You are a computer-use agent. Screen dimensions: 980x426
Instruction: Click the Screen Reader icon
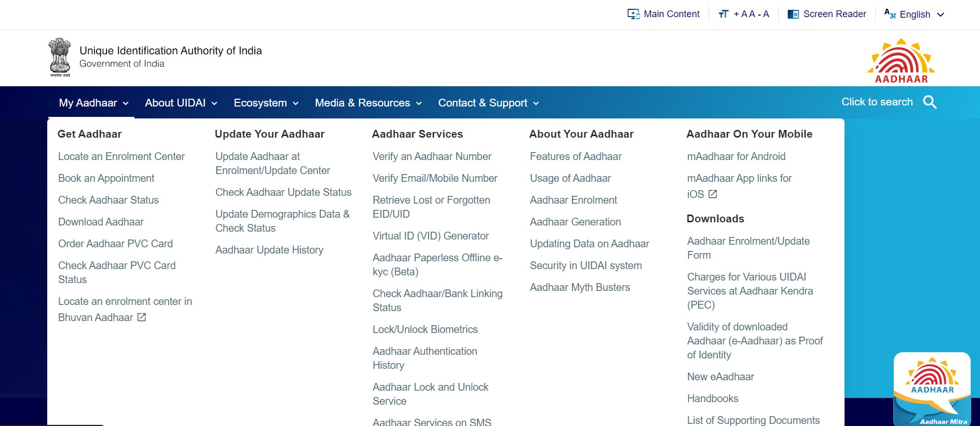(793, 14)
